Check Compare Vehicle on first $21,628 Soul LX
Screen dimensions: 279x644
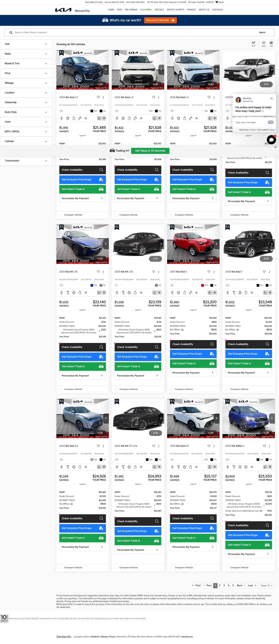coord(116,215)
